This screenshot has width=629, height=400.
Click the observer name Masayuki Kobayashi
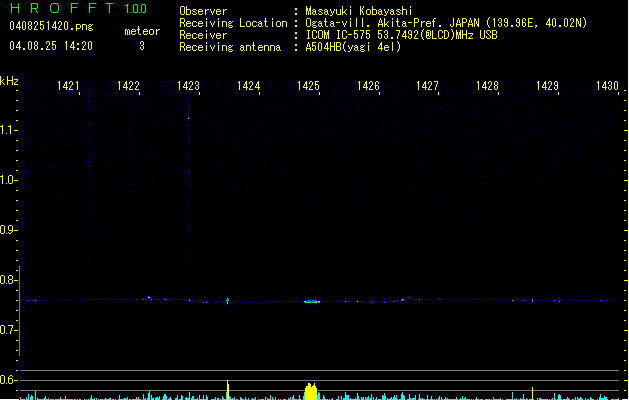click(x=359, y=11)
